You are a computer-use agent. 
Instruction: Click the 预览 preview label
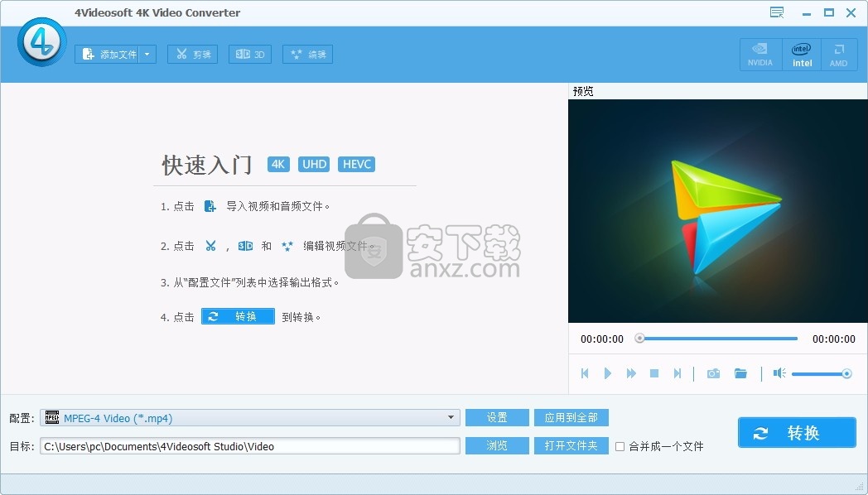point(583,91)
